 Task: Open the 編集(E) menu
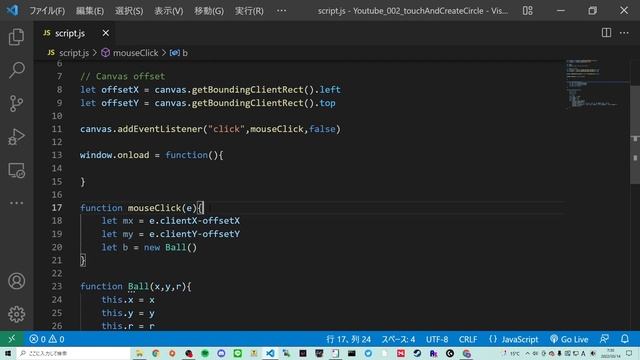[90, 11]
